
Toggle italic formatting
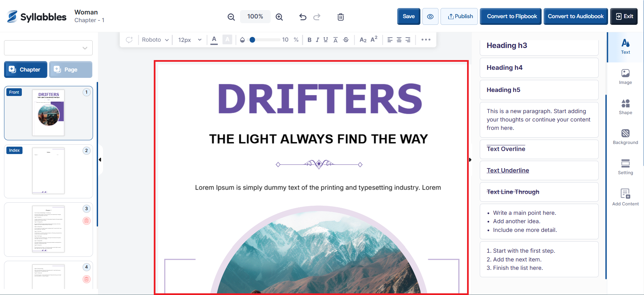click(317, 40)
